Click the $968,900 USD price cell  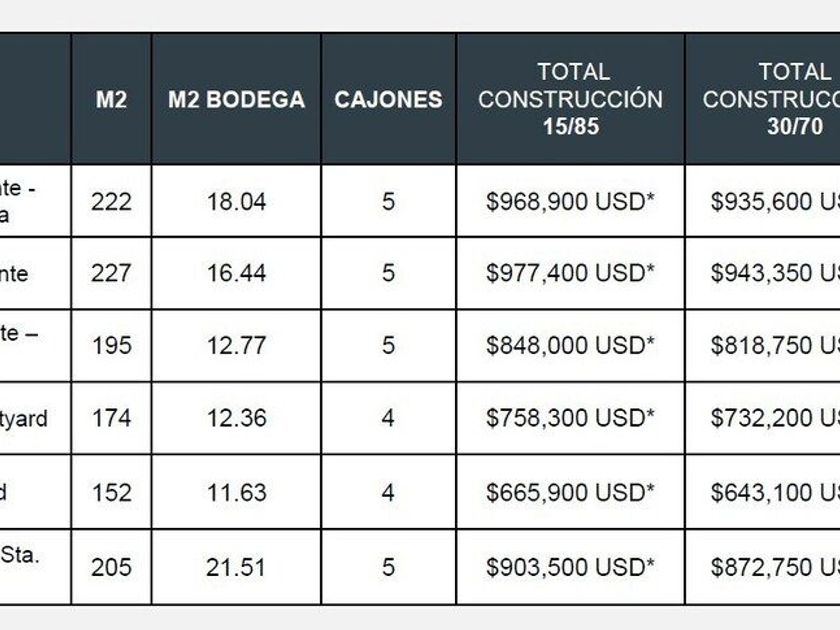570,202
